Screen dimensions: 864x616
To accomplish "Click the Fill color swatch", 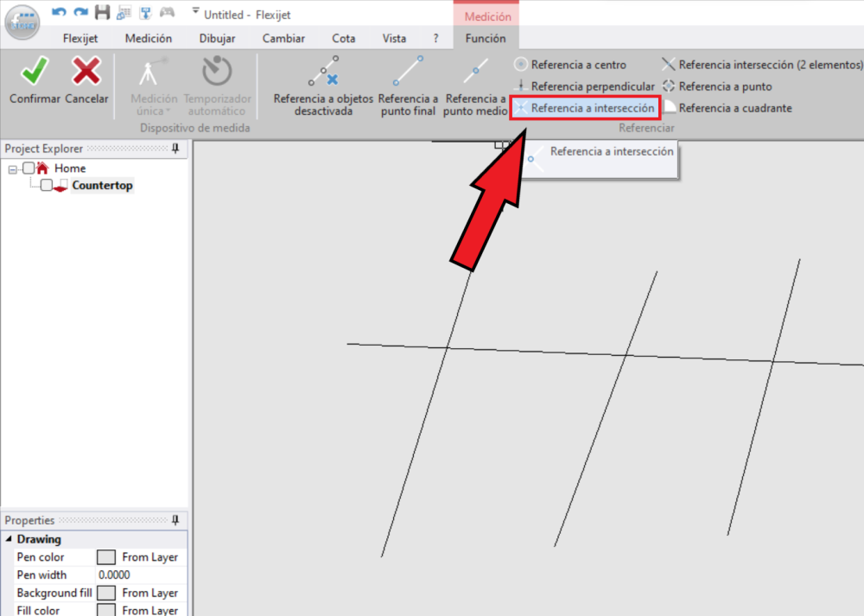I will 105,610.
